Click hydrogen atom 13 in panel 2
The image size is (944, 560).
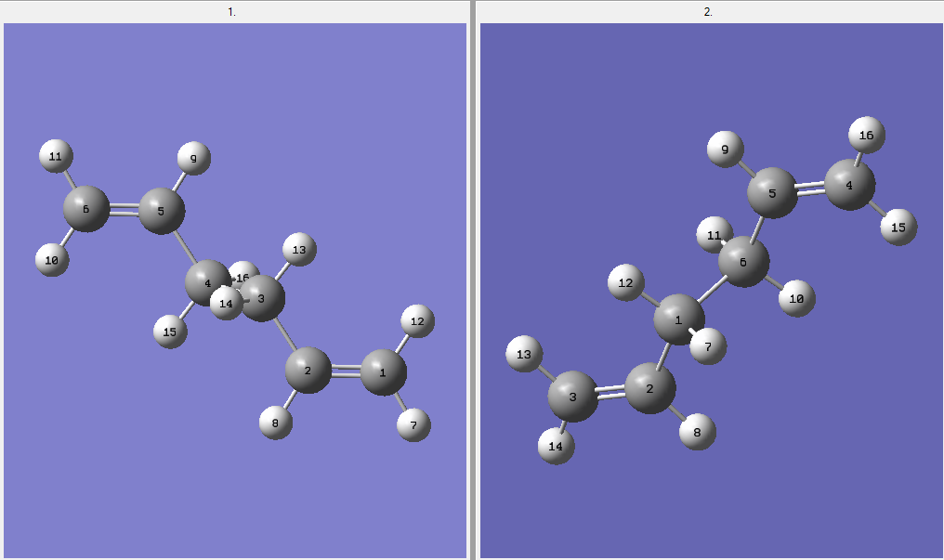click(x=524, y=354)
